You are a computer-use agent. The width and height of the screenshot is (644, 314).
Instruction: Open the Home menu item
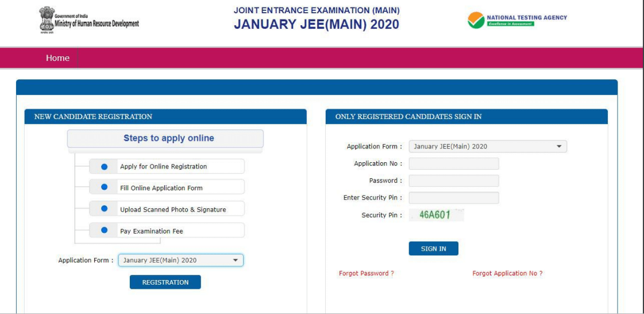(x=57, y=58)
